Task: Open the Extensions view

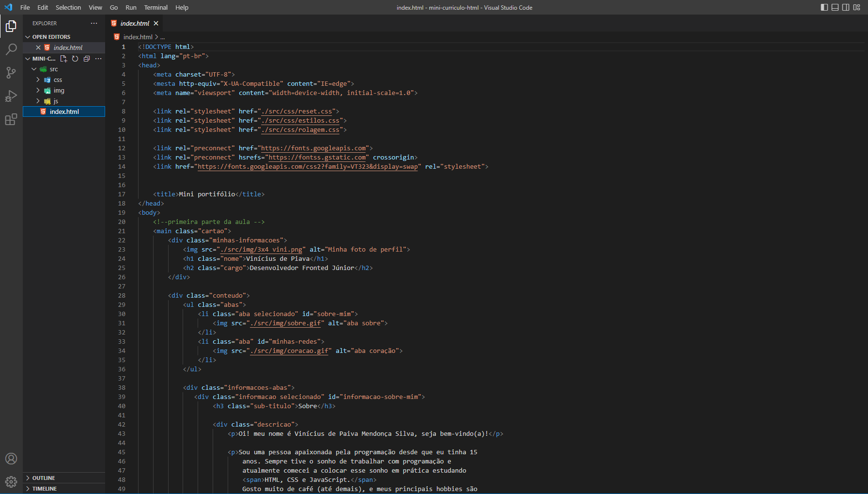Action: (x=11, y=119)
